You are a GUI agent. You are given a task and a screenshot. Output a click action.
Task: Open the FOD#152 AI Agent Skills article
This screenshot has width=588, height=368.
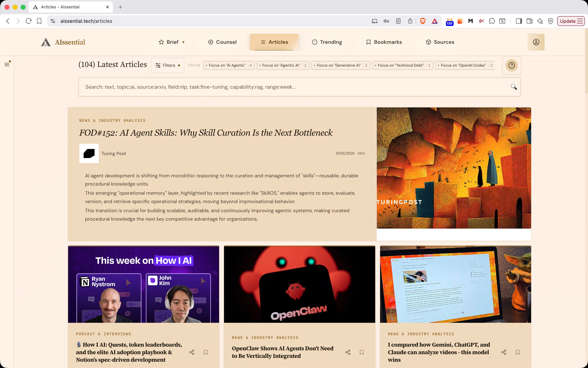click(x=206, y=133)
